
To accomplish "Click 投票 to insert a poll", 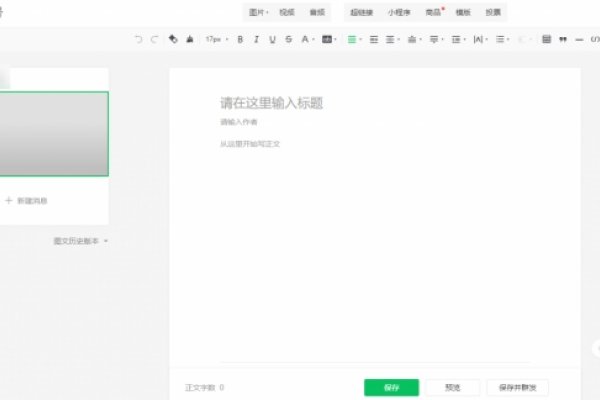I will [x=493, y=12].
